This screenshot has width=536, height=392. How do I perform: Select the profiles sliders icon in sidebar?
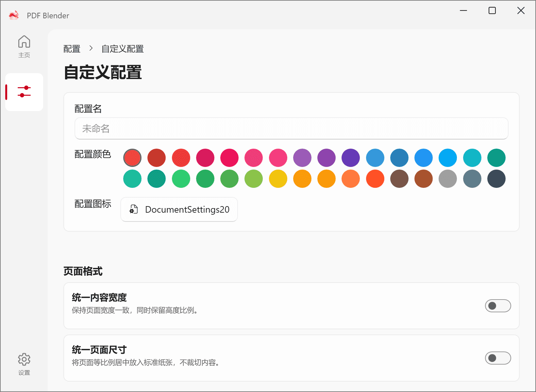coord(24,92)
